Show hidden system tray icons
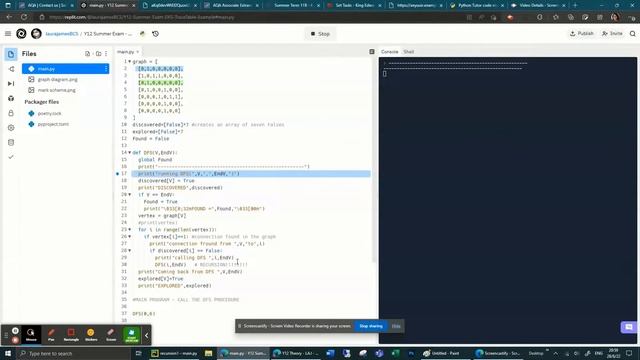Screen dimensions: 640x360 click(x=556, y=353)
